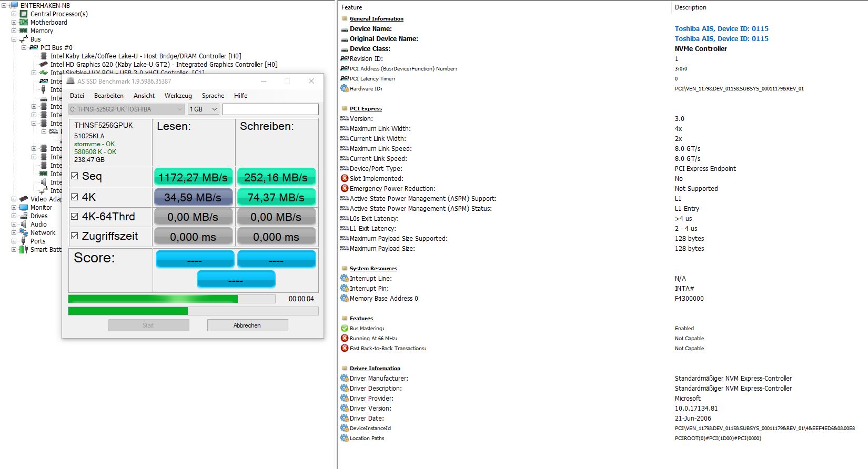Screen dimensions: 868x469
Task: Open the C: THNSF5256GPUK TOSHIBA drive dropdown
Action: click(126, 109)
